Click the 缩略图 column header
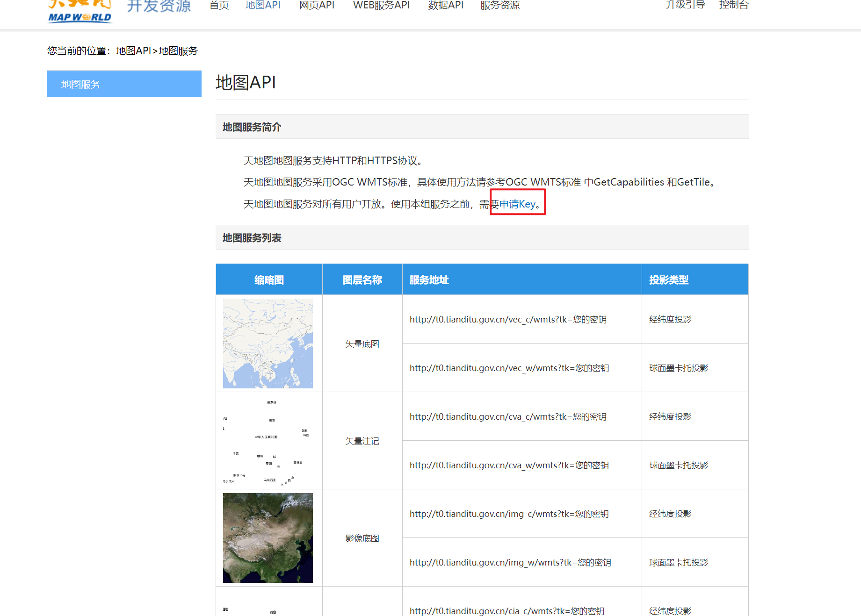This screenshot has height=616, width=861. point(269,279)
